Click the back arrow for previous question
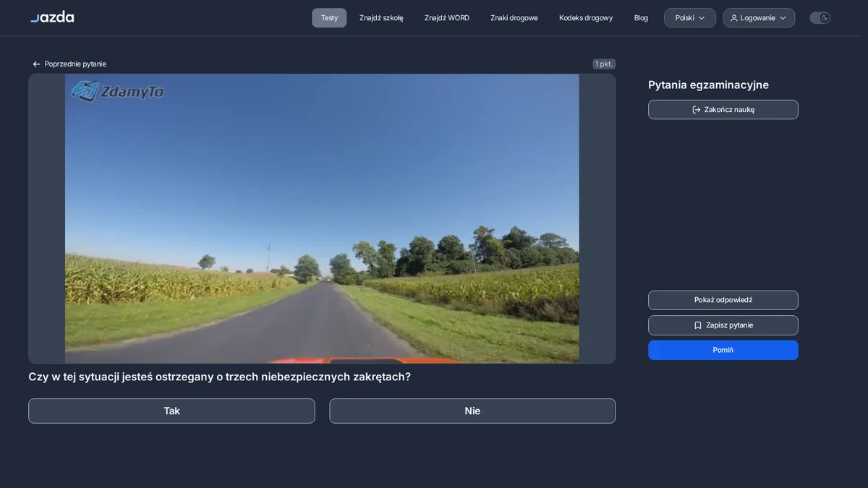 coord(36,64)
